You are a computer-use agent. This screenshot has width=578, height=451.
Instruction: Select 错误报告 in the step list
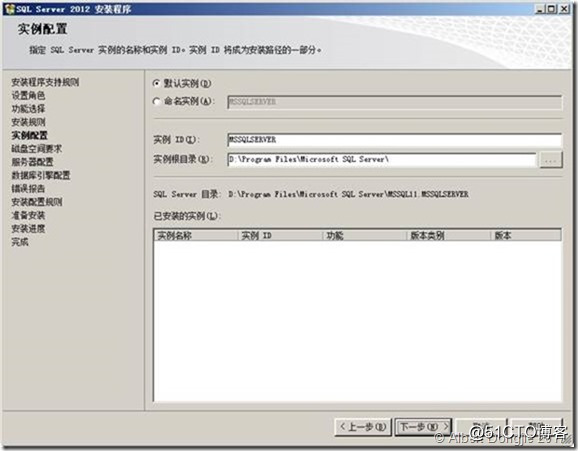coord(28,188)
